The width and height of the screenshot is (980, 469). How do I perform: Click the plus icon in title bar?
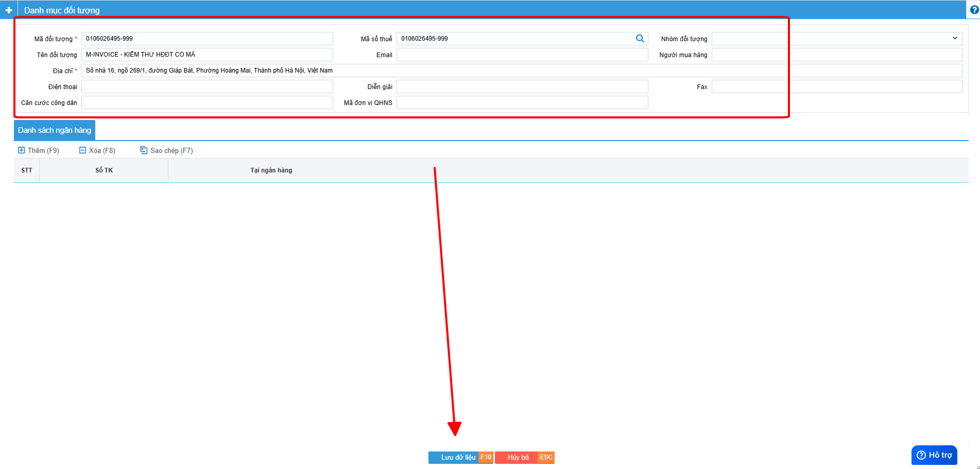tap(9, 10)
